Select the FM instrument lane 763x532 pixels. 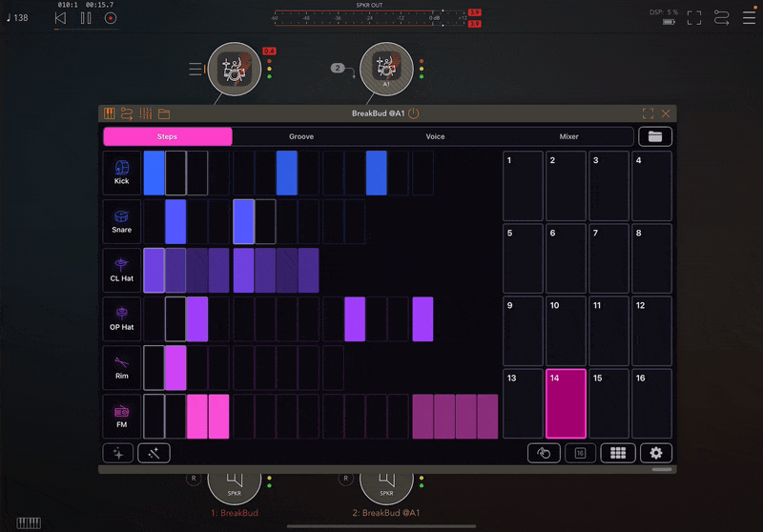click(122, 417)
